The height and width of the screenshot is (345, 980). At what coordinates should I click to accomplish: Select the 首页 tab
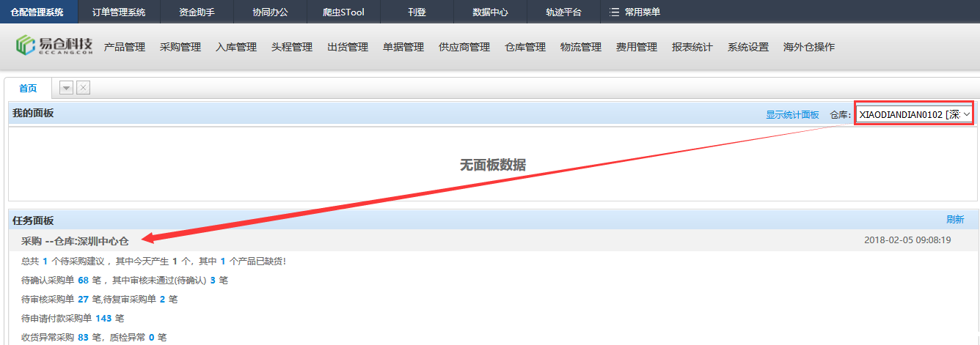tap(28, 88)
